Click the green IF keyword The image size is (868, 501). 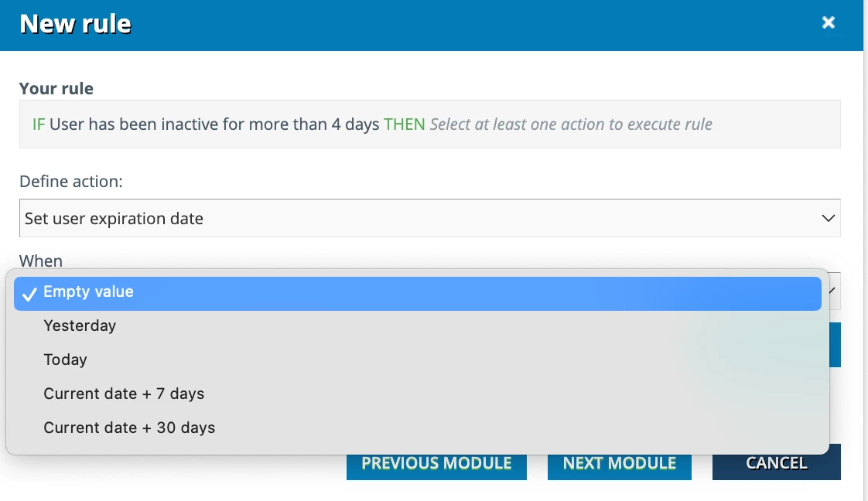(39, 124)
